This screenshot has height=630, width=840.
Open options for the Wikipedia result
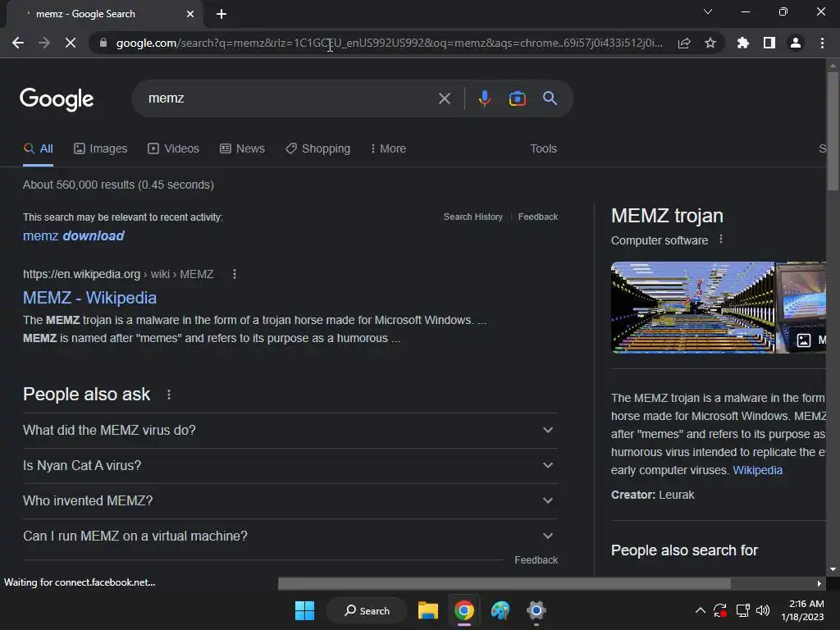pyautogui.click(x=234, y=274)
